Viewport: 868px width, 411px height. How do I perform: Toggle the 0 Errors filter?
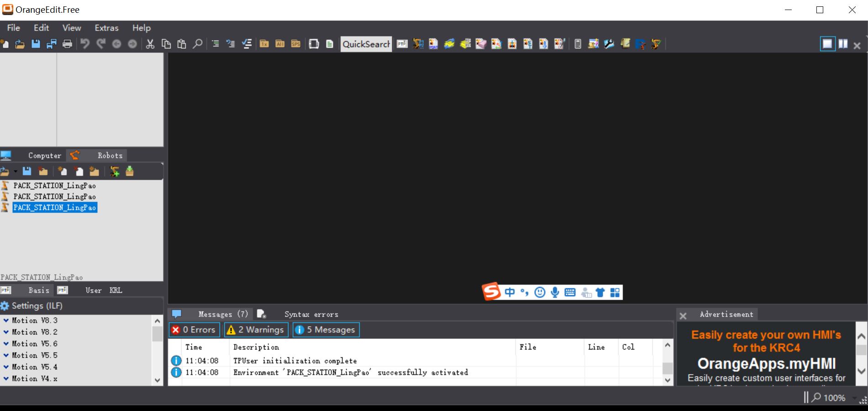[194, 330]
